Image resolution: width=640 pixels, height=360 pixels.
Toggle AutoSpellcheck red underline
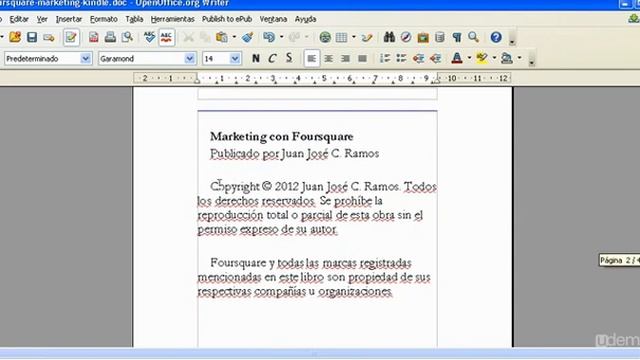[x=166, y=37]
